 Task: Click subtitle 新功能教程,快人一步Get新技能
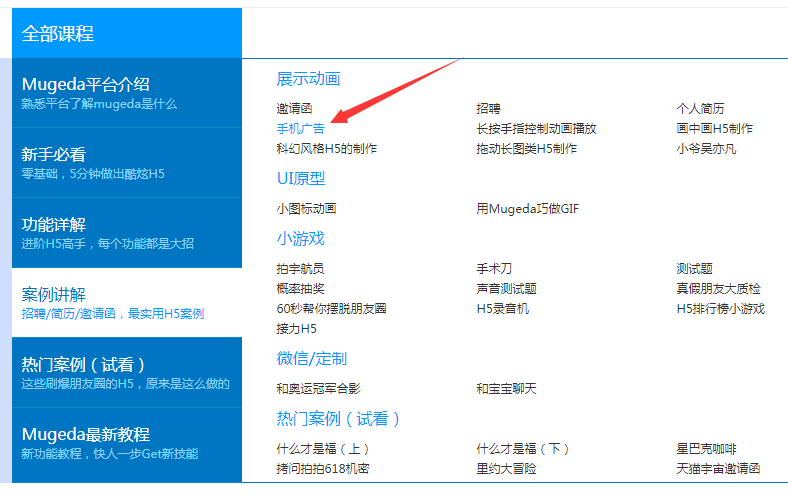(110, 454)
